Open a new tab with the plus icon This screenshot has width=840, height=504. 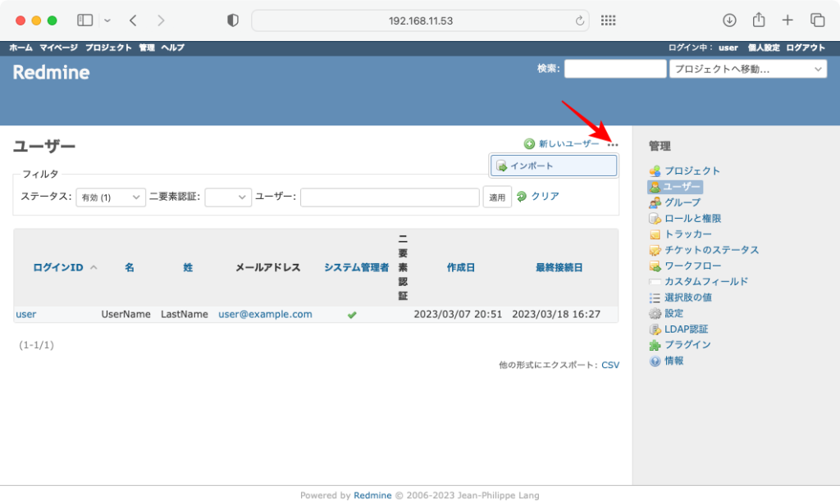coord(787,20)
